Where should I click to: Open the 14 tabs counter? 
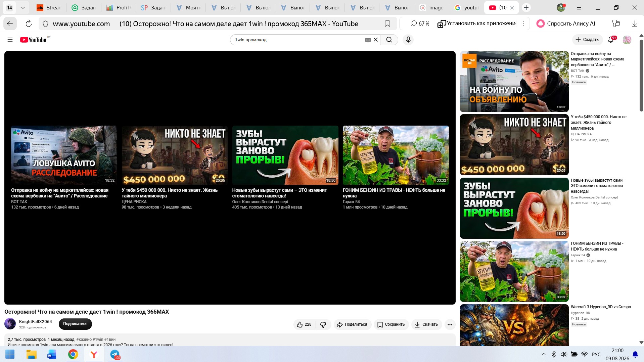tap(9, 7)
